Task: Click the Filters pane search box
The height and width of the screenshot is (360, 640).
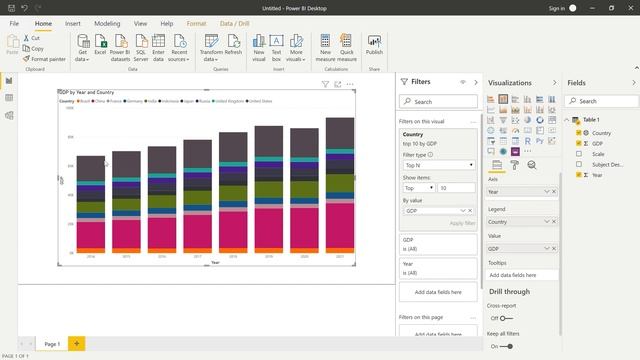Action: [438, 102]
